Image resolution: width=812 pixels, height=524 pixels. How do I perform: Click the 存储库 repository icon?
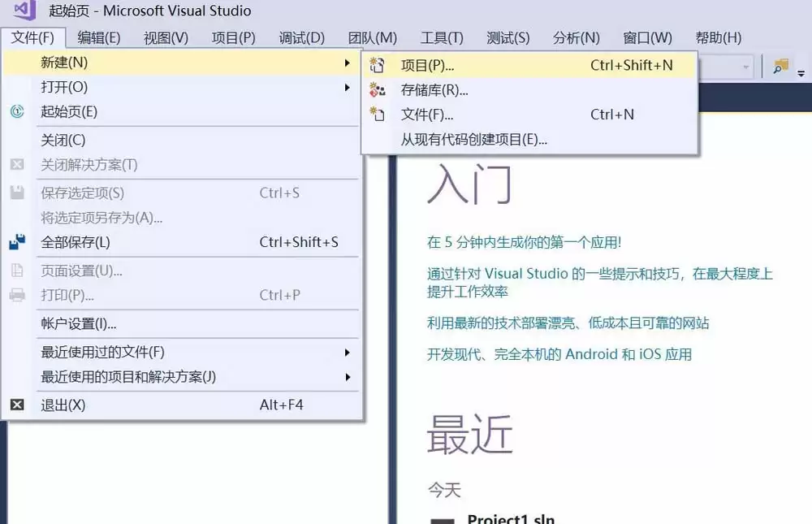click(x=377, y=90)
